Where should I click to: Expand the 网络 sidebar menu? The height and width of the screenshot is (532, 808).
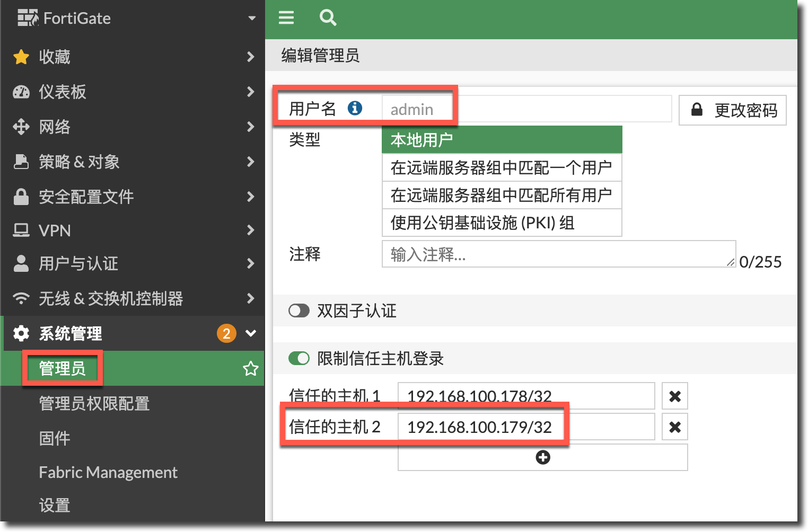coord(133,127)
